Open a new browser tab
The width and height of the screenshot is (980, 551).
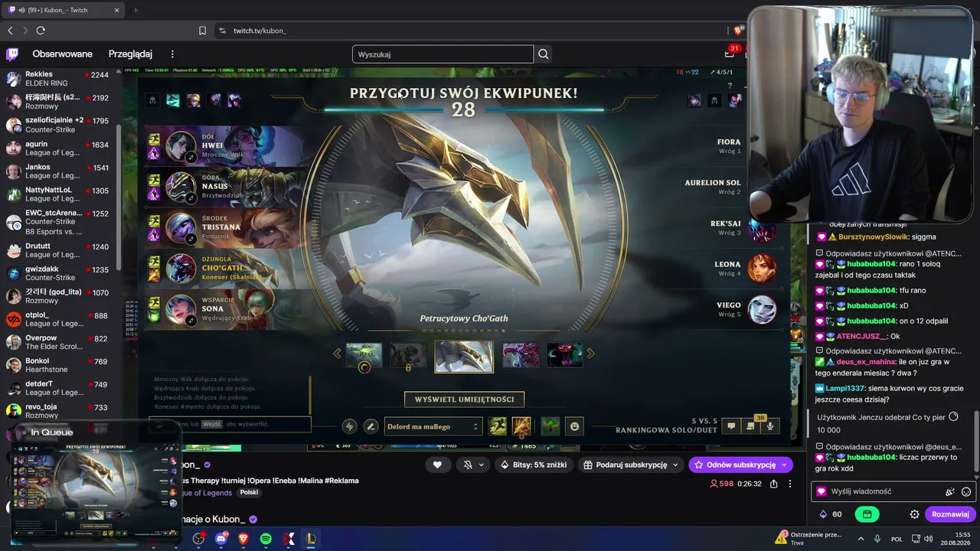tap(136, 10)
